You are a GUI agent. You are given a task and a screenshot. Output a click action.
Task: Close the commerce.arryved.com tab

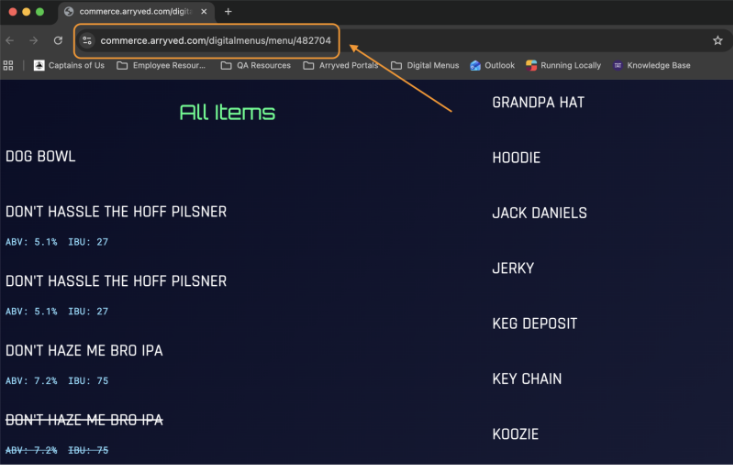click(205, 12)
